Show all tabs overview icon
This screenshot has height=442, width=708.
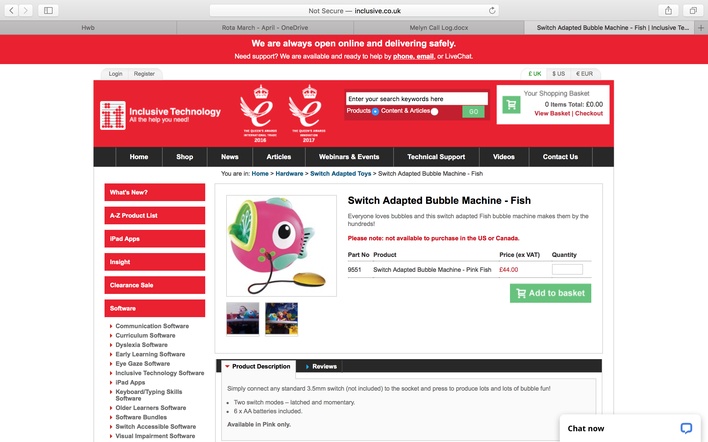[693, 10]
